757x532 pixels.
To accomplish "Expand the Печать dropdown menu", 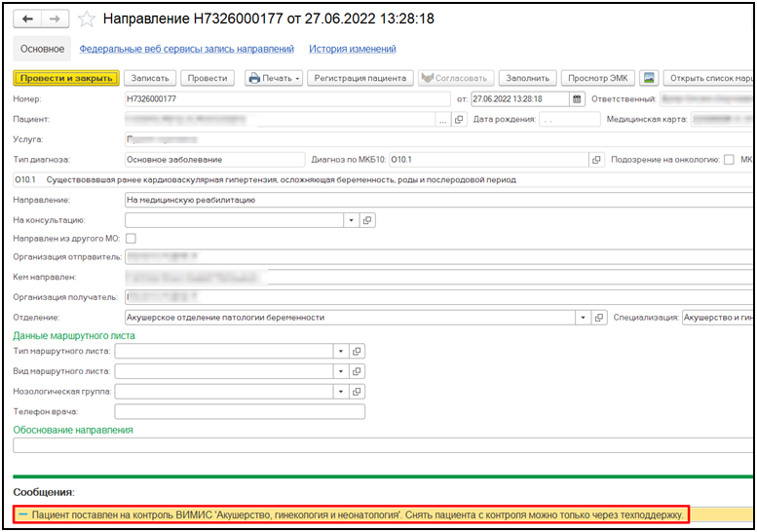I will [x=297, y=78].
